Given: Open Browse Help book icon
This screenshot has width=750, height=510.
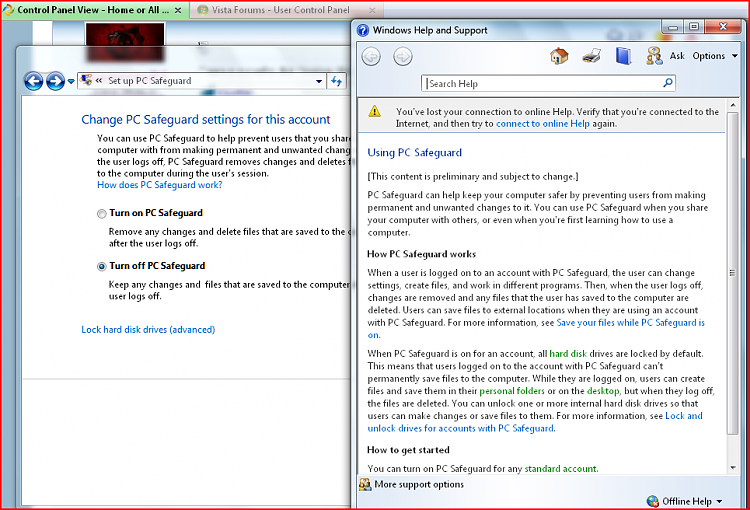Looking at the screenshot, I should tap(623, 56).
